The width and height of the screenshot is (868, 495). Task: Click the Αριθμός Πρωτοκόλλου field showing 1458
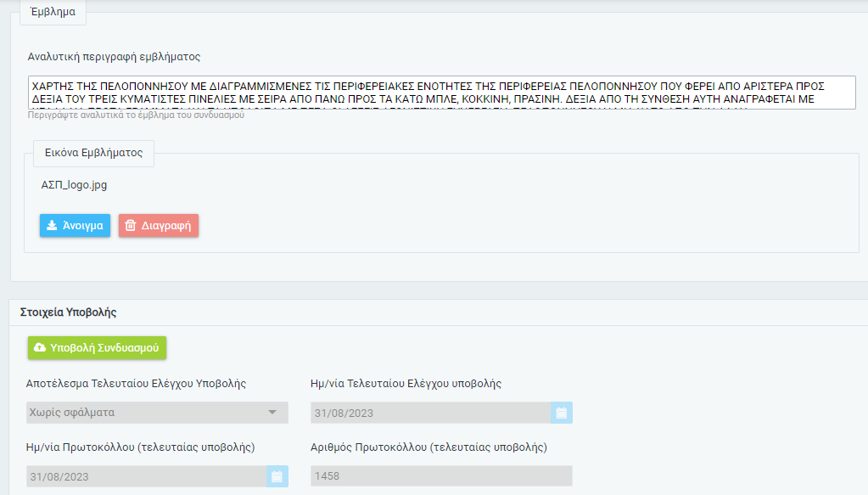[x=441, y=476]
